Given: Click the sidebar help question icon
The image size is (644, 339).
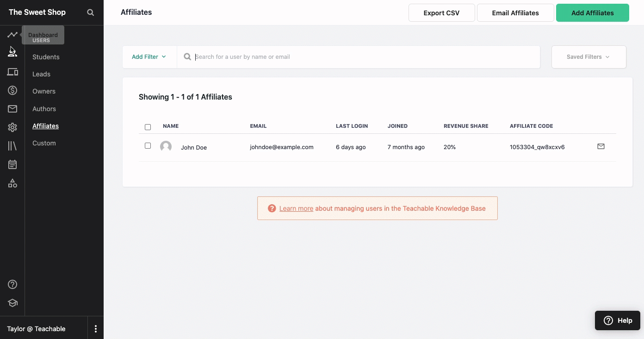Looking at the screenshot, I should coord(12,284).
